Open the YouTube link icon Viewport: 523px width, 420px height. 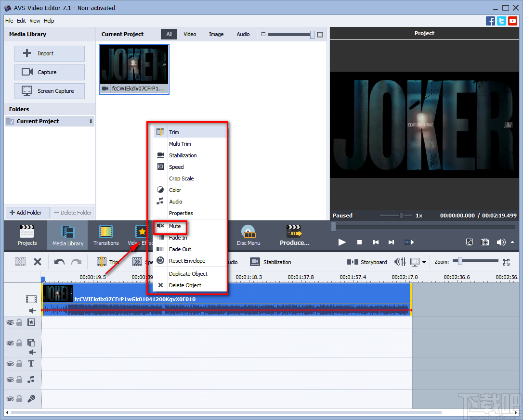513,21
